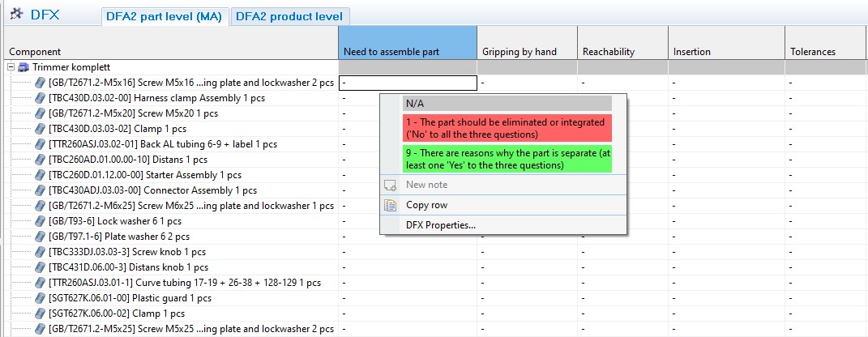Open DFX Properties from the context menu
Screen dimensions: 868x337
coord(440,225)
